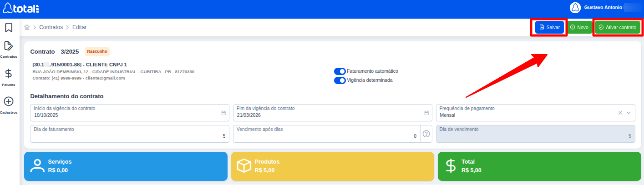Clear the Mensal payment frequency selection

pos(620,113)
